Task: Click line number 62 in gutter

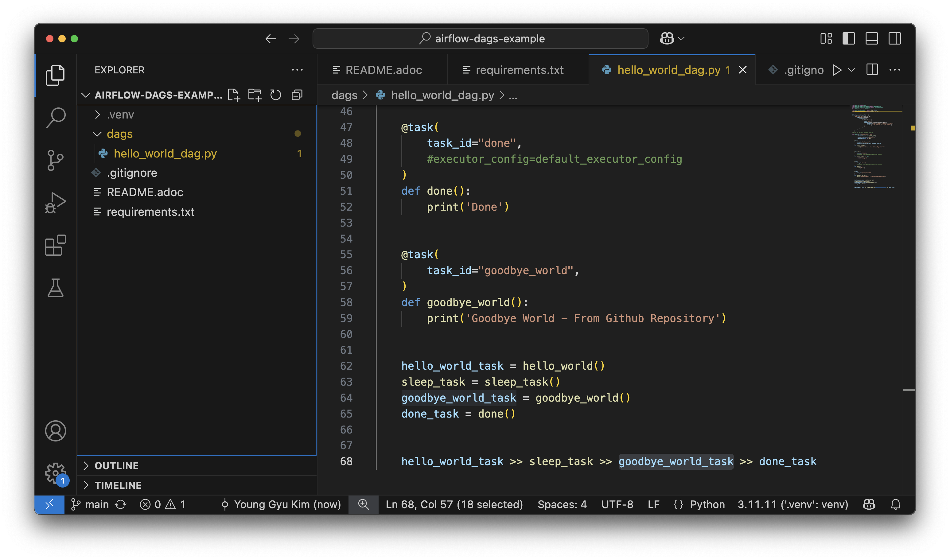Action: (346, 366)
